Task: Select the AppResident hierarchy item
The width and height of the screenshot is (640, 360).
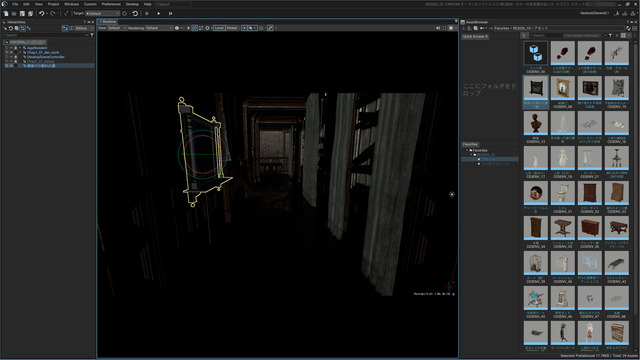Action: click(37, 48)
